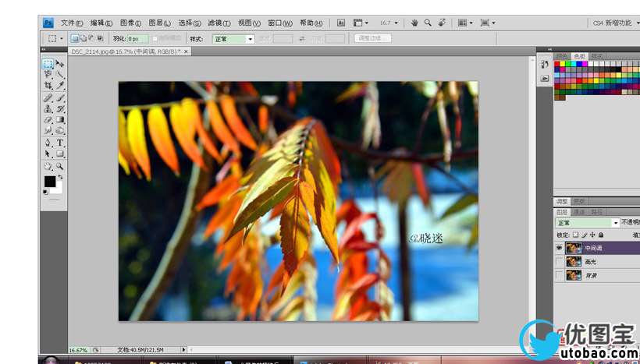Viewport: 640px width, 364px height.
Task: Click the 羽化 feather input field
Action: pos(136,38)
